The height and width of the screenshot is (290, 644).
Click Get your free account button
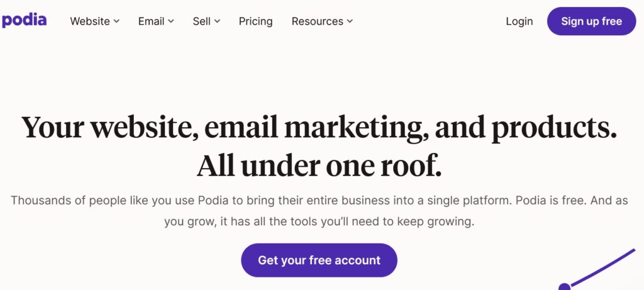click(x=319, y=260)
